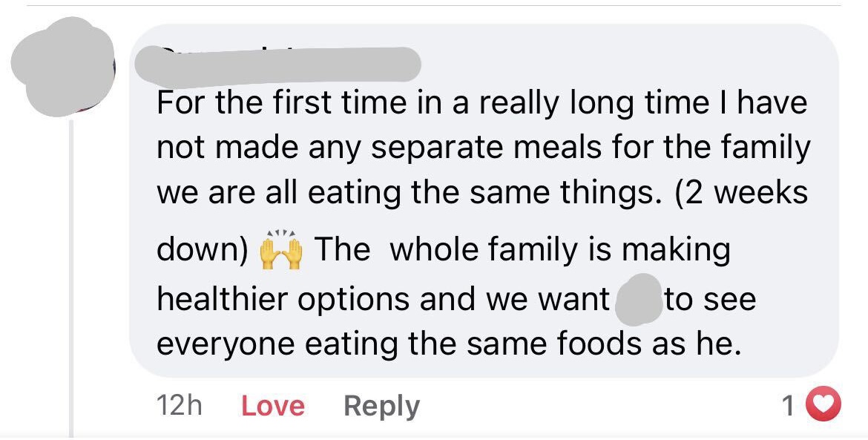Love this comment

tap(273, 406)
